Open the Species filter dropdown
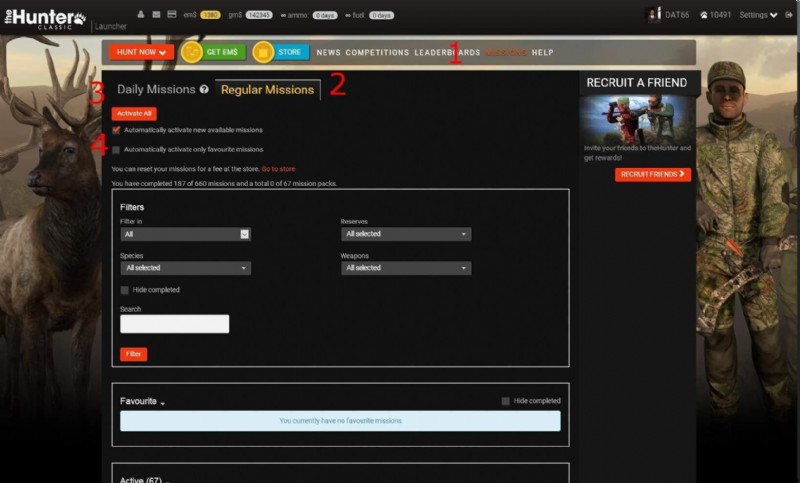800x483 pixels. 185,268
